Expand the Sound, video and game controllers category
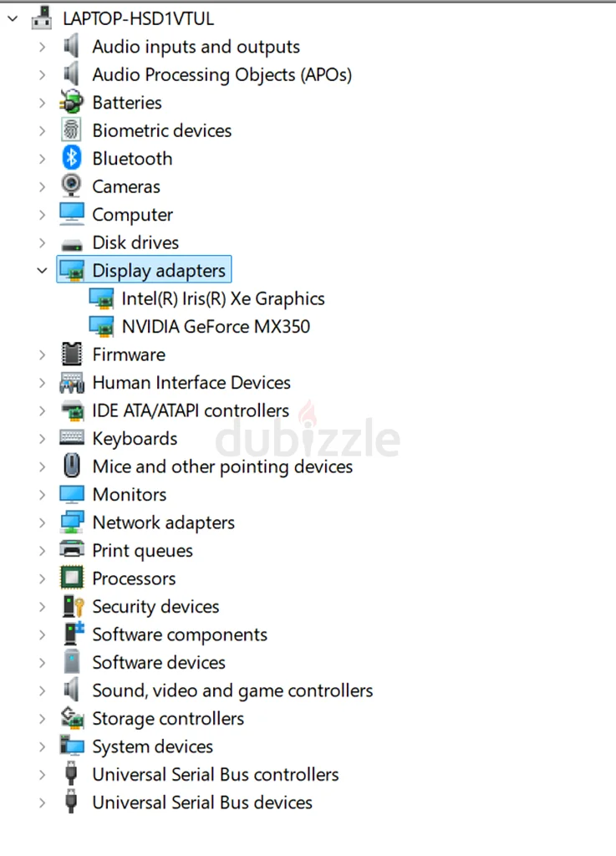 point(42,690)
